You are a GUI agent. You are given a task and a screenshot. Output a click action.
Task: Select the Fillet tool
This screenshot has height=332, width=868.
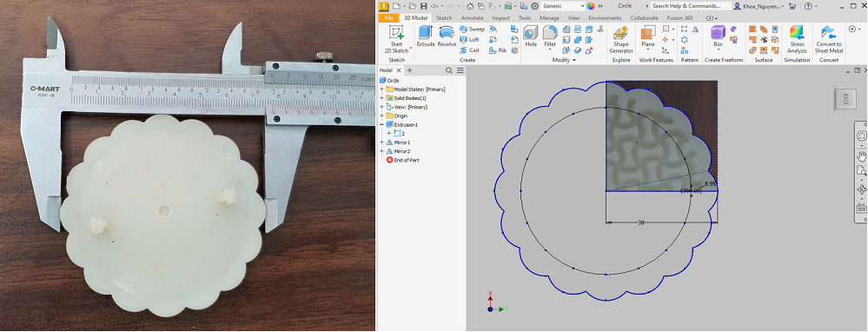point(550,37)
